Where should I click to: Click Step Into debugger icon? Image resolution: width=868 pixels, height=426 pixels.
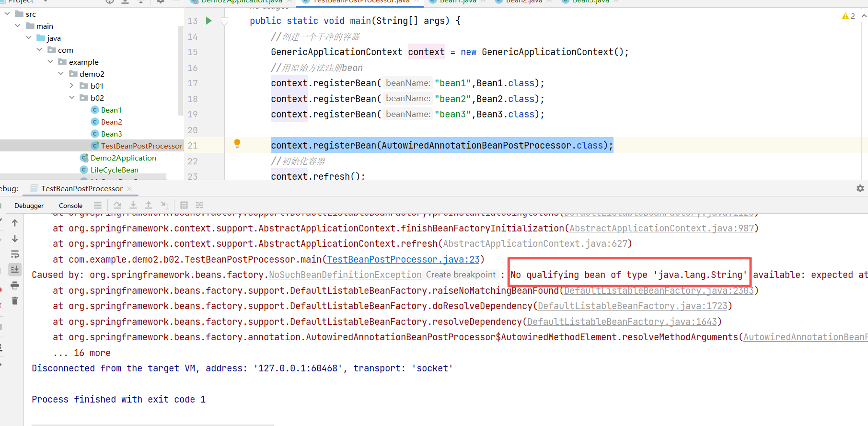coord(133,205)
